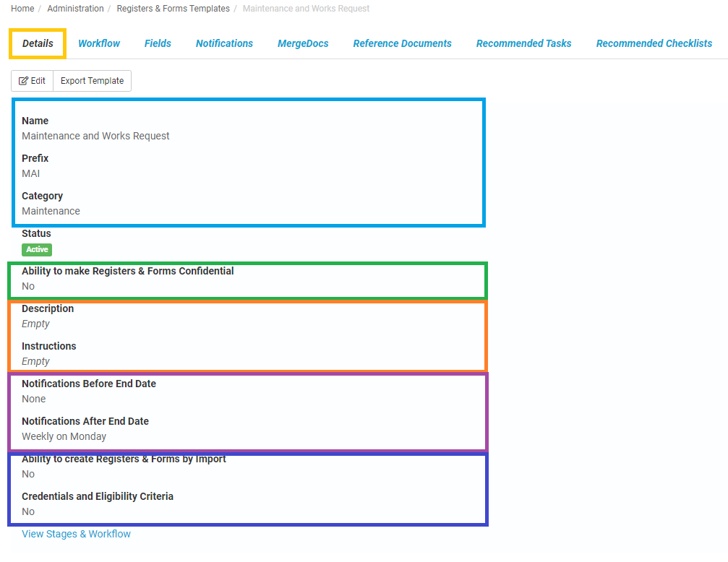Go to the Notifications tab

pos(224,43)
